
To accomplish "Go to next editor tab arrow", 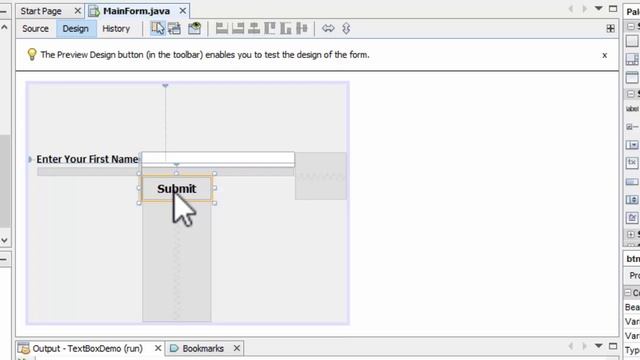I will (584, 9).
